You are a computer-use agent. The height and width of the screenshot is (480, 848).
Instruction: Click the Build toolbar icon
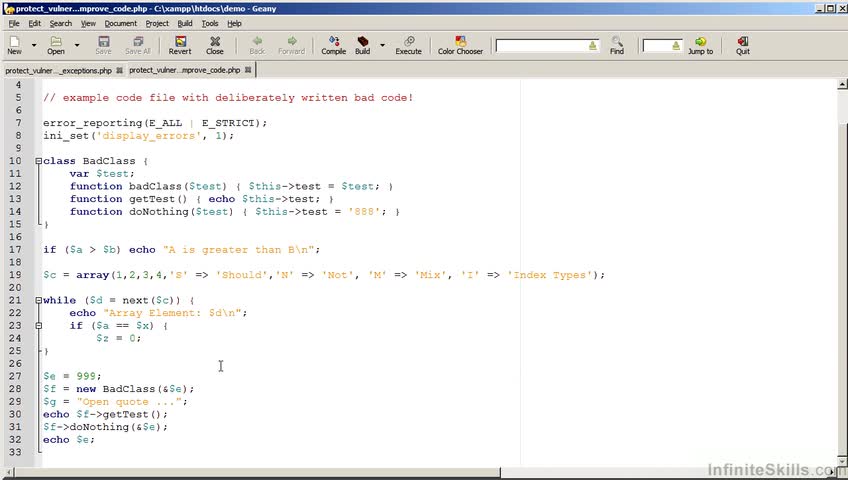[x=362, y=45]
